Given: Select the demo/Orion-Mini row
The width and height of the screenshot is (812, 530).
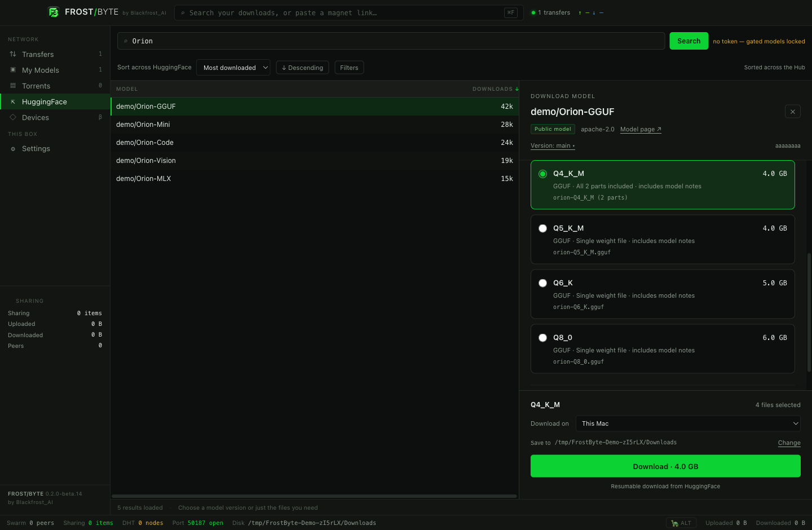Looking at the screenshot, I should click(315, 125).
